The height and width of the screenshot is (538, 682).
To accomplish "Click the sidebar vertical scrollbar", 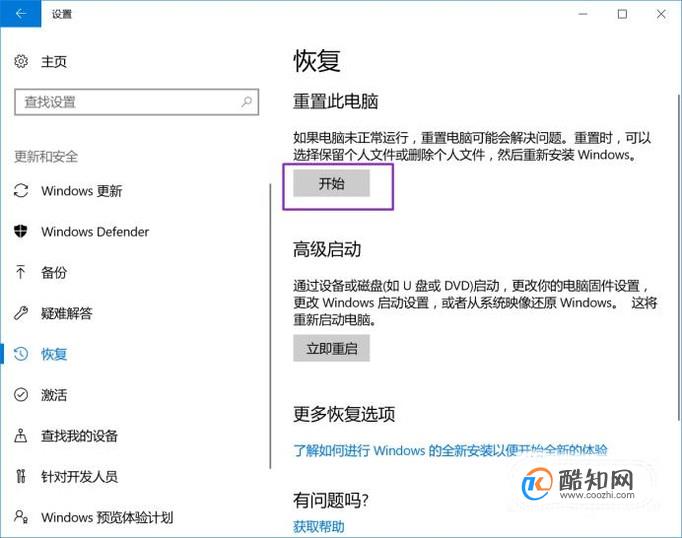I will tap(270, 326).
